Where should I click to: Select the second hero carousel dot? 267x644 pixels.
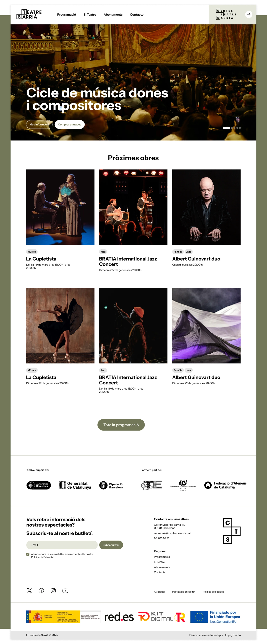click(232, 128)
